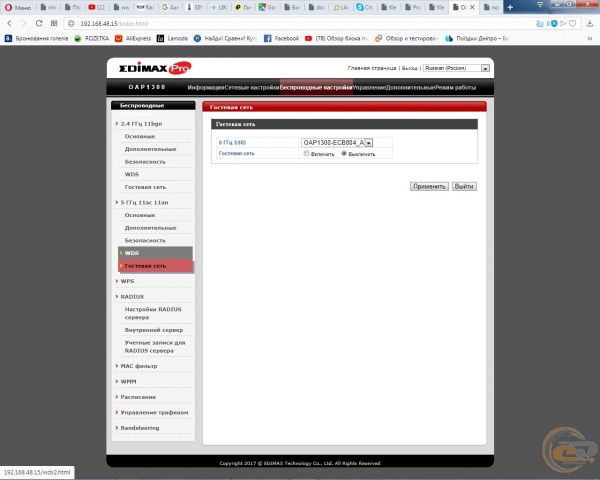Open the Дополнительные tab
This screenshot has width=600, height=480.
[411, 88]
